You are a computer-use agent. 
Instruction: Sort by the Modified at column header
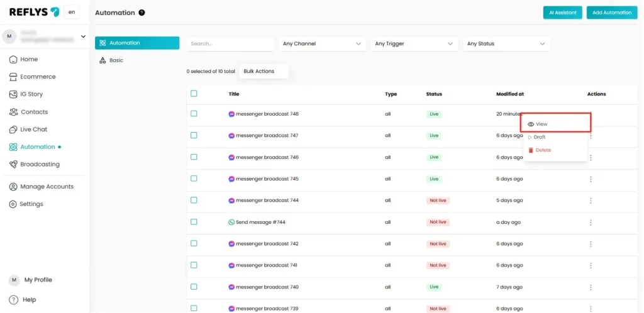tap(509, 94)
